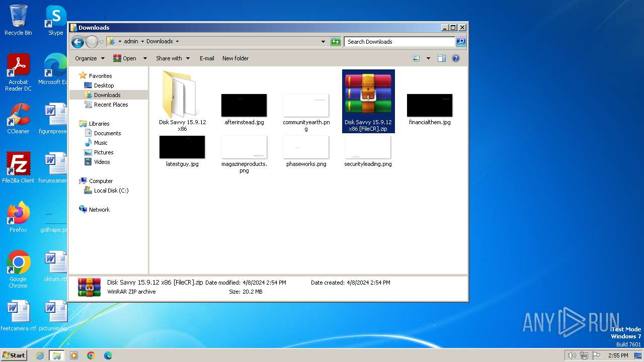Click the volume speaker tray icon

[x=572, y=355]
